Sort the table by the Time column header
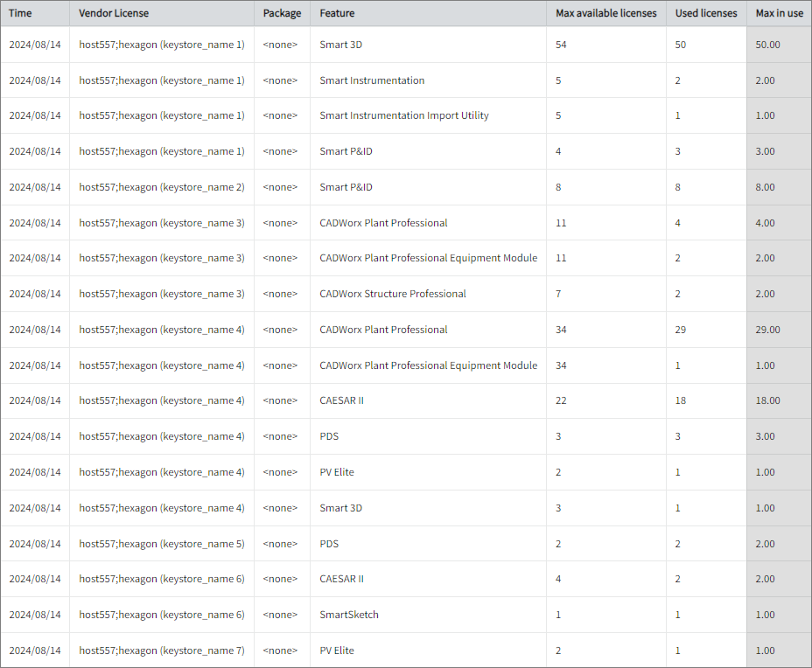The height and width of the screenshot is (668, 812). (19, 13)
